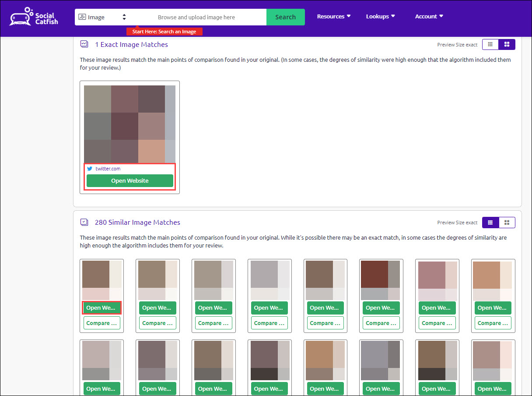Open the twitter.com link
532x396 pixels.
coord(108,169)
